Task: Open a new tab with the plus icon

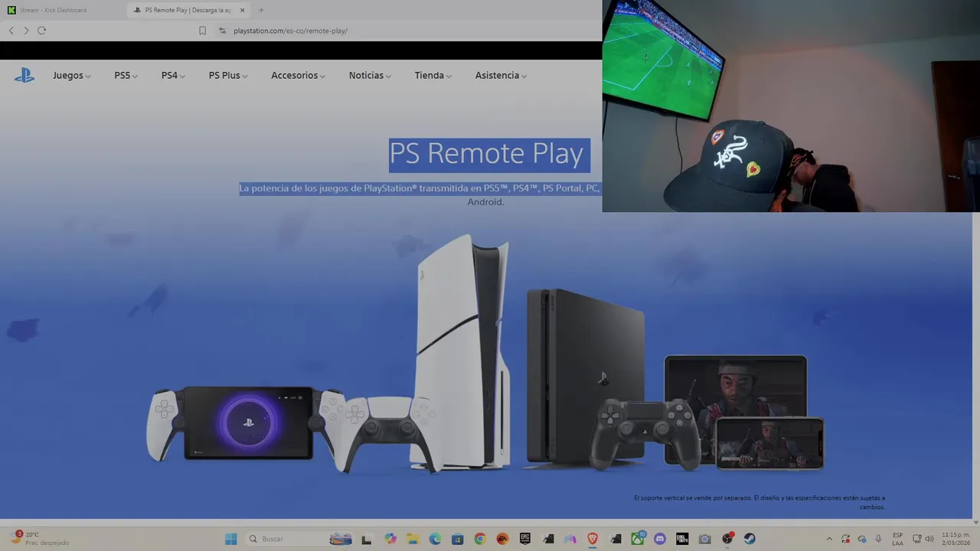Action: [260, 10]
